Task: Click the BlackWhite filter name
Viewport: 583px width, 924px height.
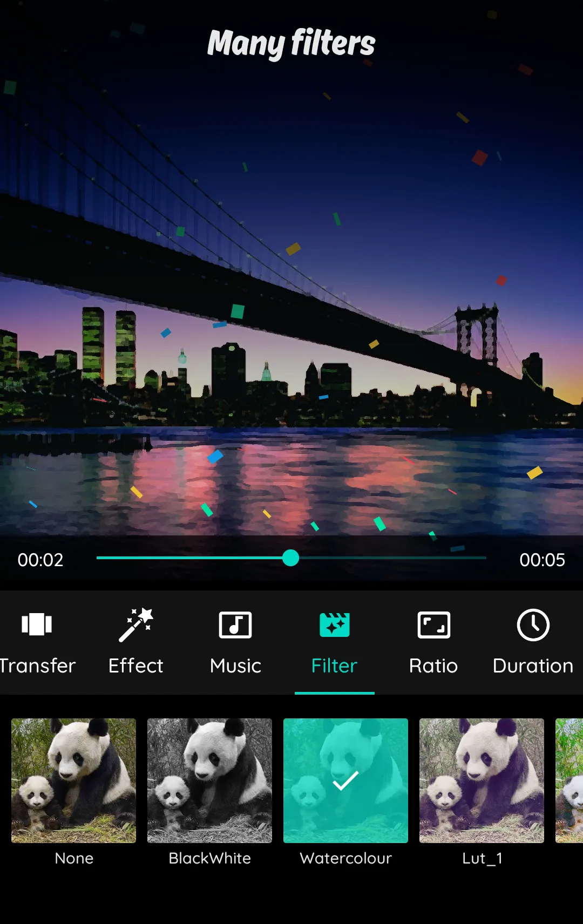Action: (x=210, y=858)
